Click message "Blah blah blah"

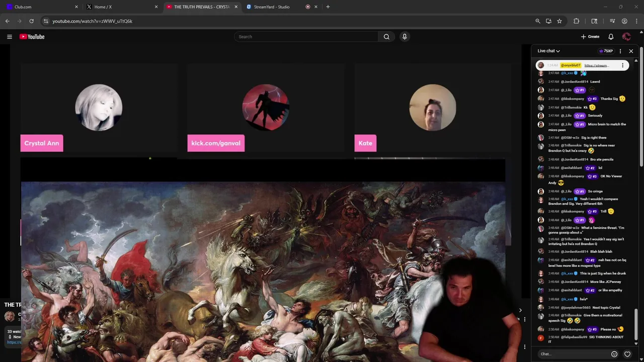[601, 251]
